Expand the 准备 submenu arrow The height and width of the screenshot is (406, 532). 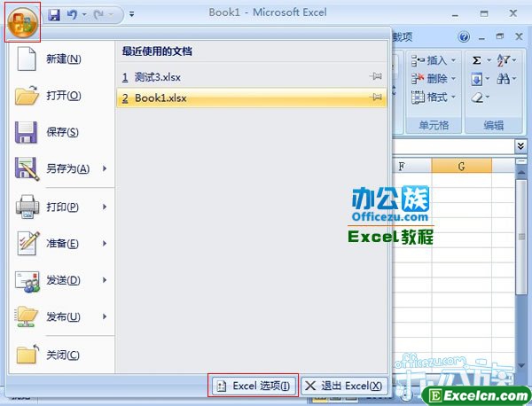(x=105, y=243)
